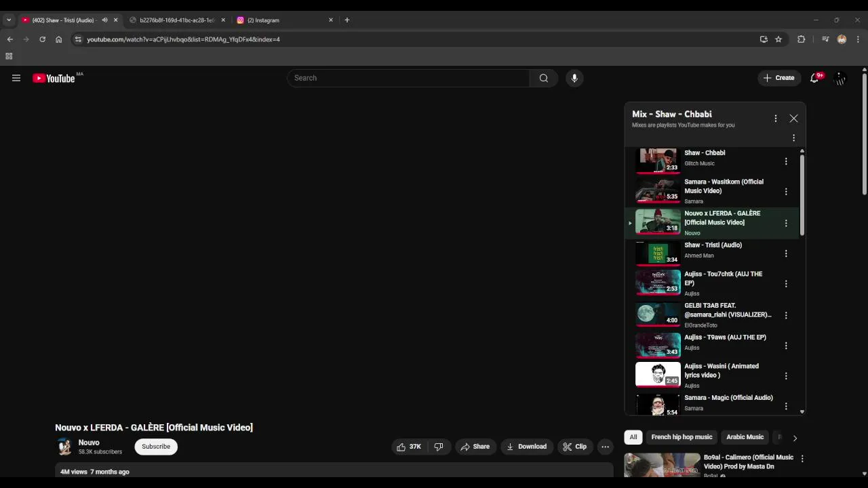The width and height of the screenshot is (868, 488).
Task: Create a Clip of the video
Action: point(574,447)
